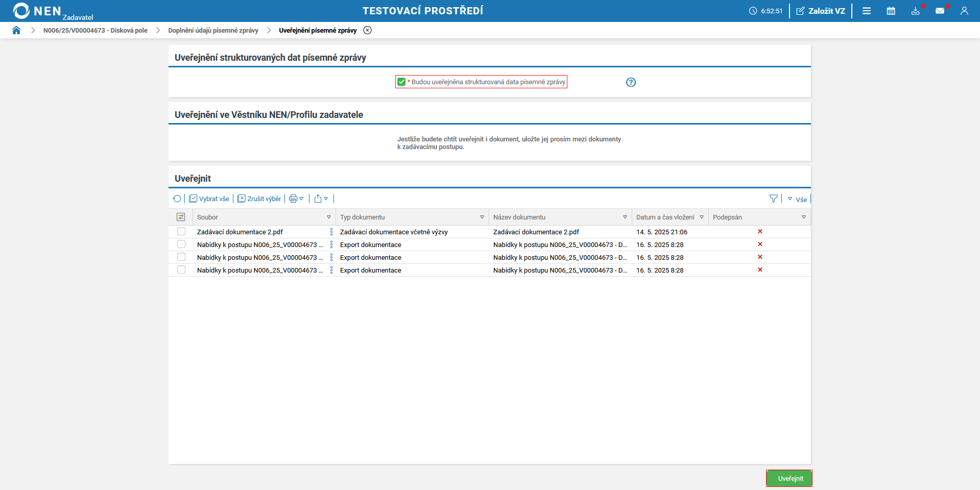Image resolution: width=980 pixels, height=490 pixels.
Task: Select the Uveřejnění písemné zprávy breadcrumb
Action: [x=318, y=30]
